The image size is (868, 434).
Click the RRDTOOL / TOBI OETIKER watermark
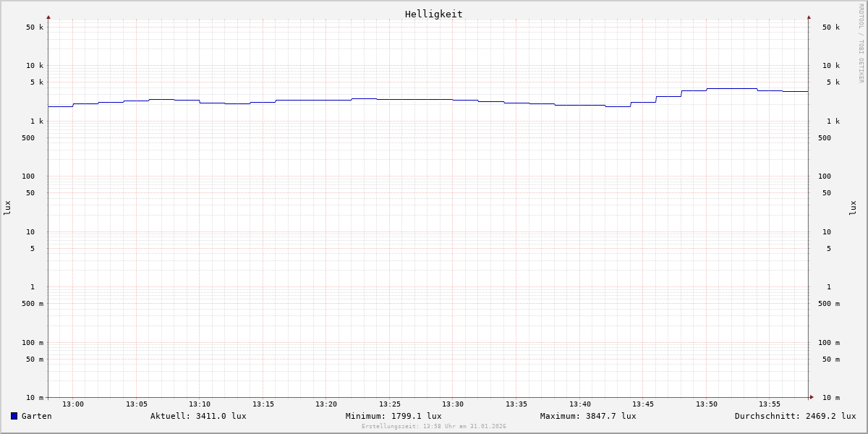pos(861,43)
